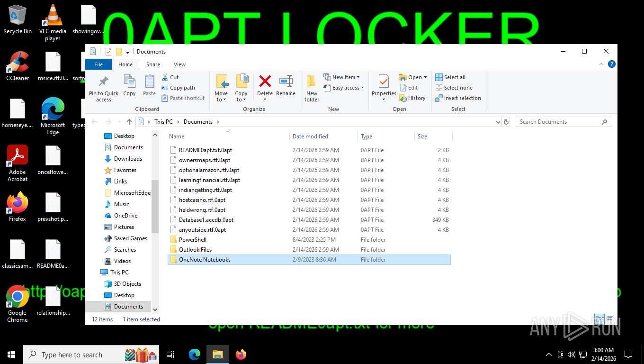Create a New folder
The image size is (644, 364).
point(312,88)
